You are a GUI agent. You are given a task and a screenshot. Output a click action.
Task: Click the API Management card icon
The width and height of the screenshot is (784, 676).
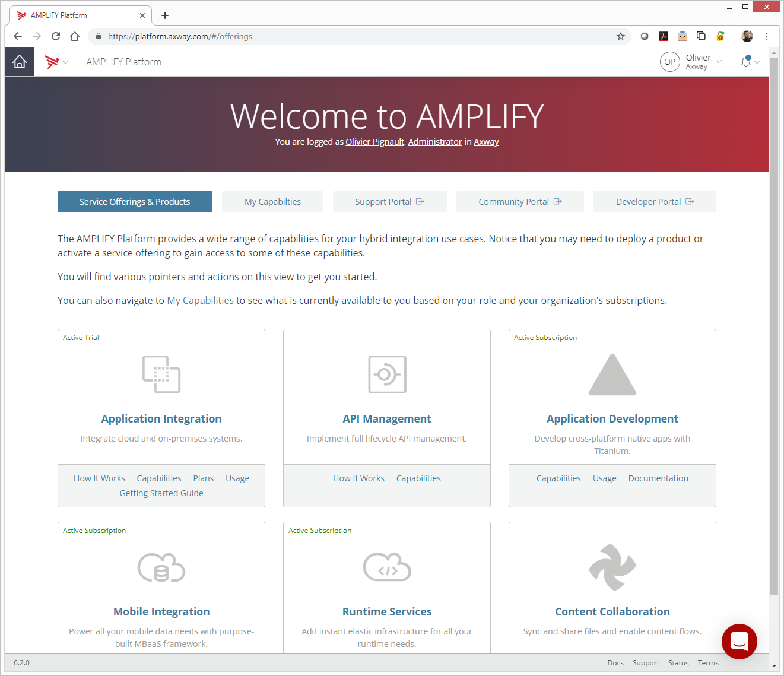tap(387, 375)
